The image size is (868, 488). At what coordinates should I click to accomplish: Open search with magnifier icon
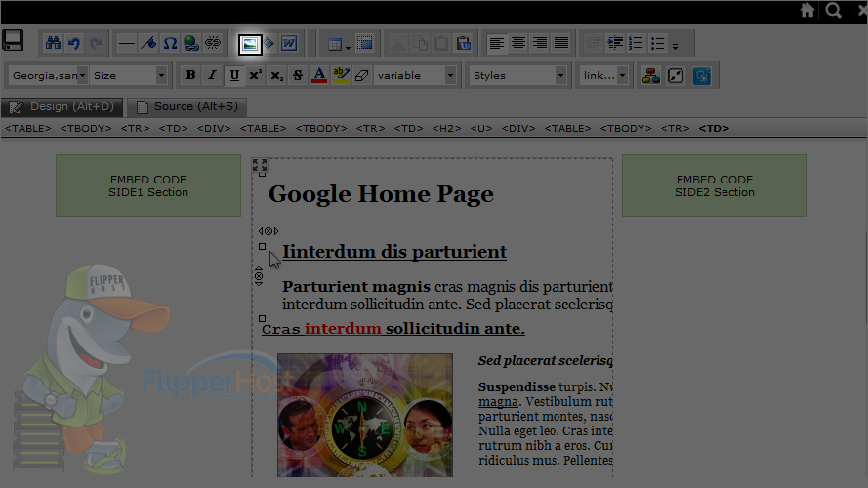[x=833, y=10]
